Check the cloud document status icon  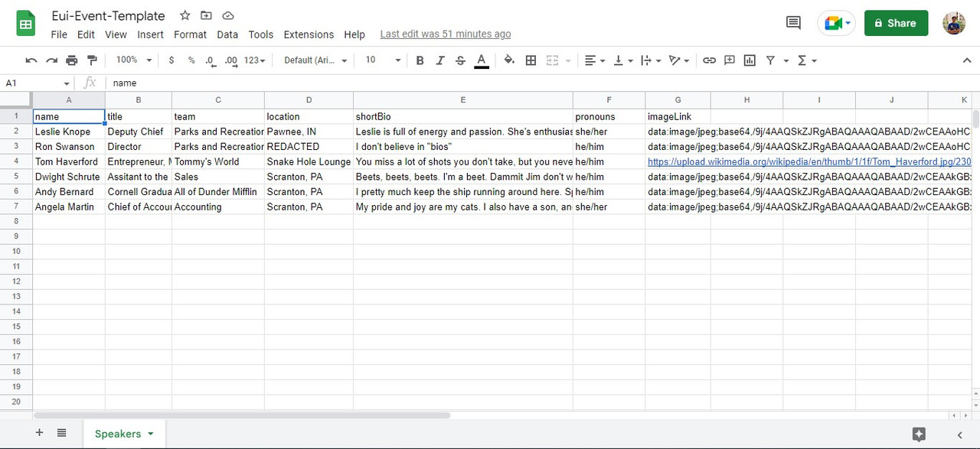coord(227,15)
